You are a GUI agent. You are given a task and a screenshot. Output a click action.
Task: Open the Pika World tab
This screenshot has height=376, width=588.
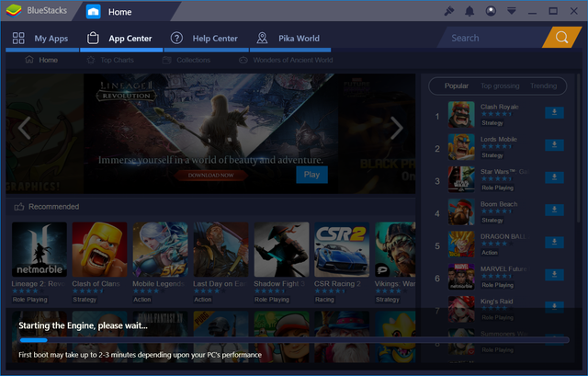click(x=290, y=39)
